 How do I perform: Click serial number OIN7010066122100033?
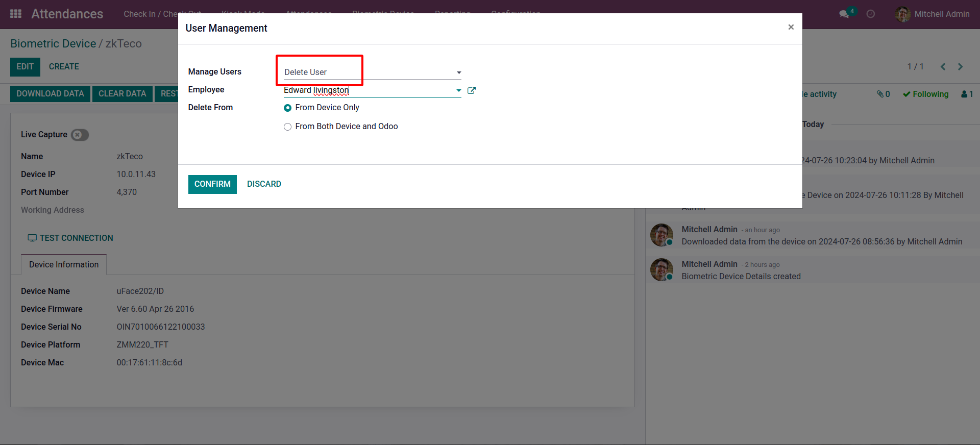pos(161,327)
